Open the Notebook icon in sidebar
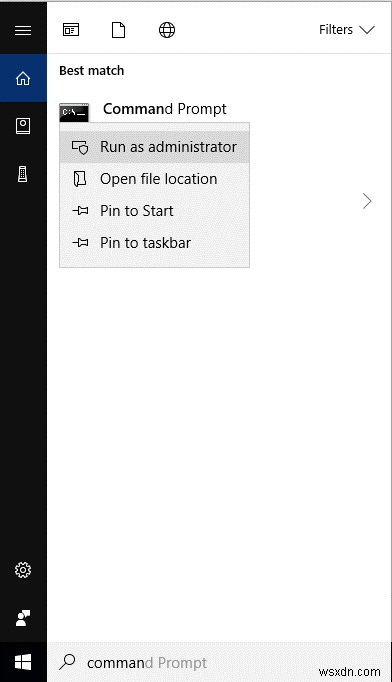This screenshot has height=682, width=392. coord(23,126)
